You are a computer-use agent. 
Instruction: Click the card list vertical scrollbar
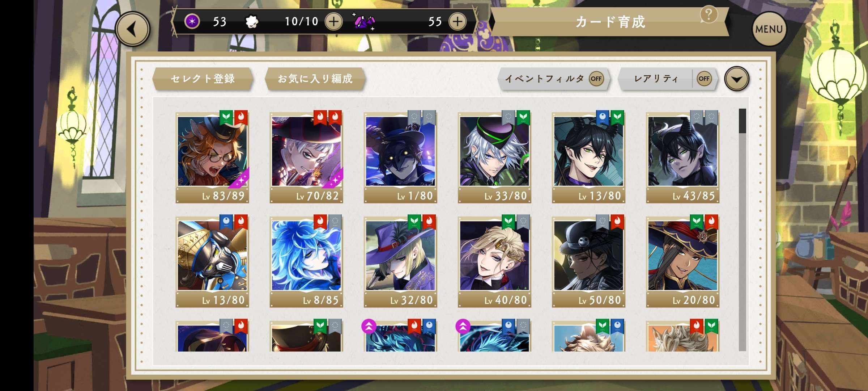click(x=742, y=230)
